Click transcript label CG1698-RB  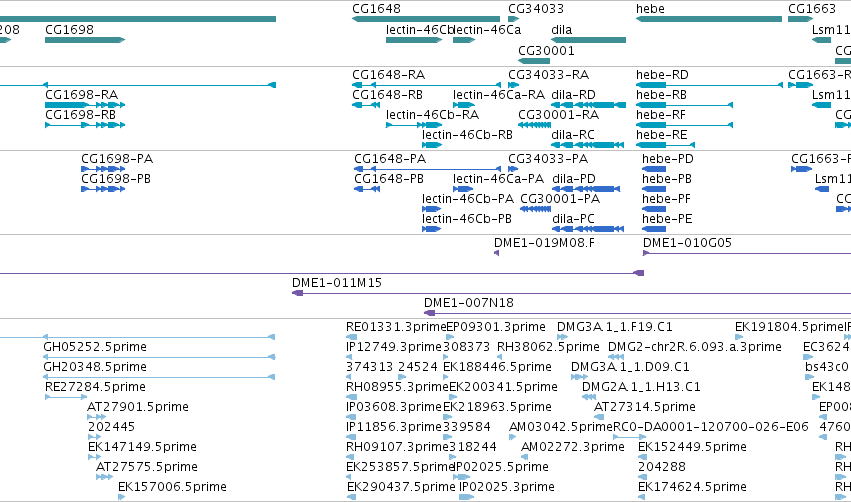click(x=80, y=115)
